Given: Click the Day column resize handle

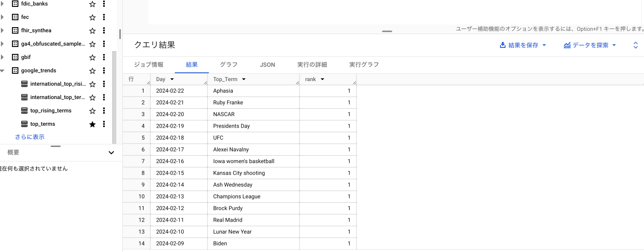Looking at the screenshot, I should pyautogui.click(x=205, y=82).
